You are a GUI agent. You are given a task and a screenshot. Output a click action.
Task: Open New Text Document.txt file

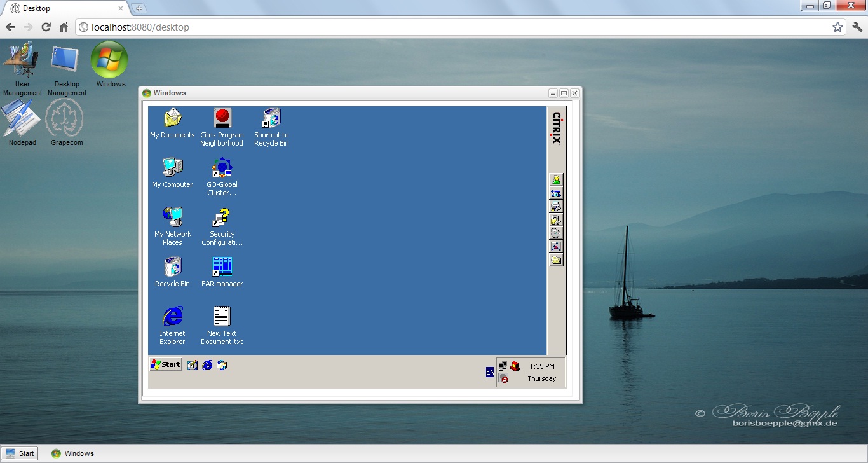pos(222,317)
